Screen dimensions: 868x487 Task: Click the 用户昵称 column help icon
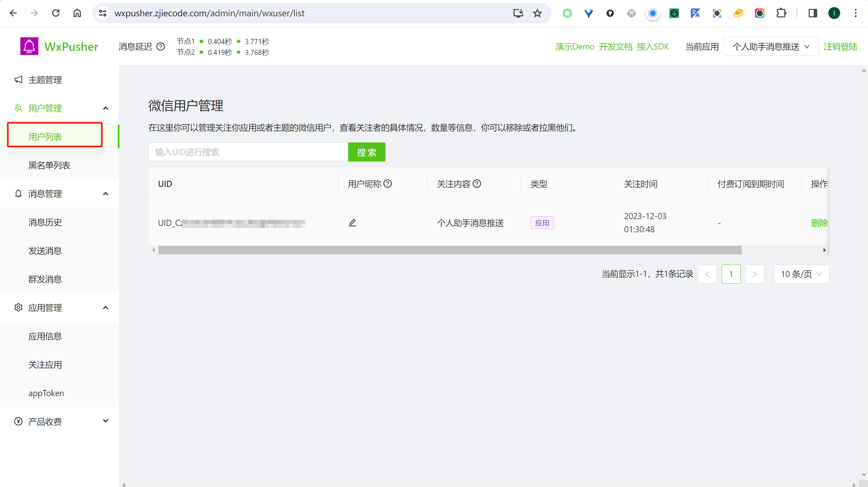click(x=388, y=183)
